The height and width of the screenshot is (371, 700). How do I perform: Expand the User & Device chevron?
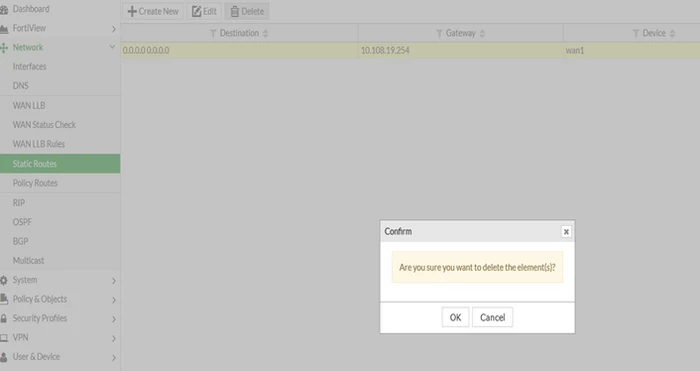tap(113, 358)
